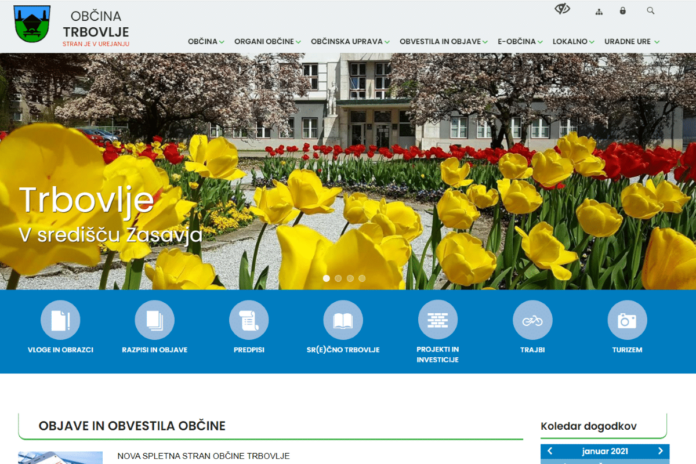Expand the ORGANI OBČINE menu

coord(267,41)
